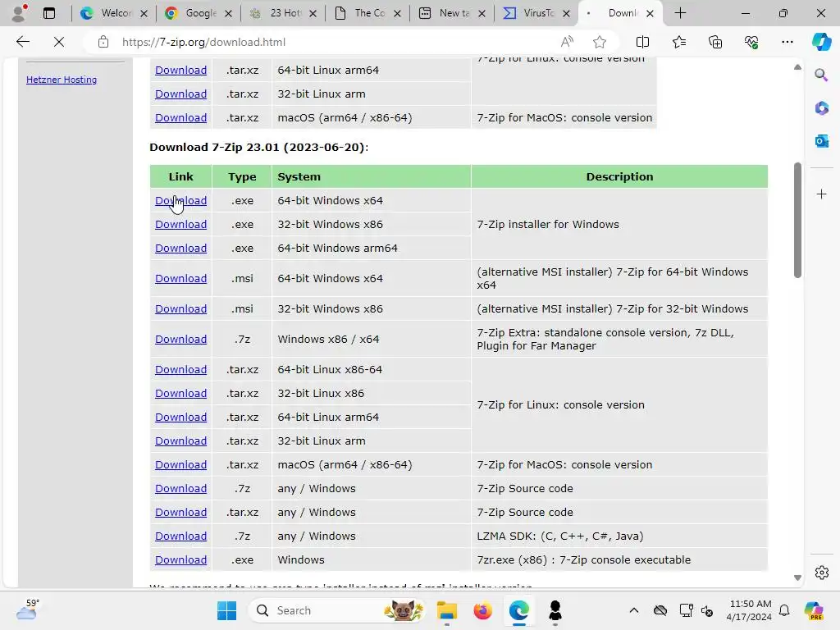Open split screen view
Image resolution: width=840 pixels, height=630 pixels.
pos(642,42)
